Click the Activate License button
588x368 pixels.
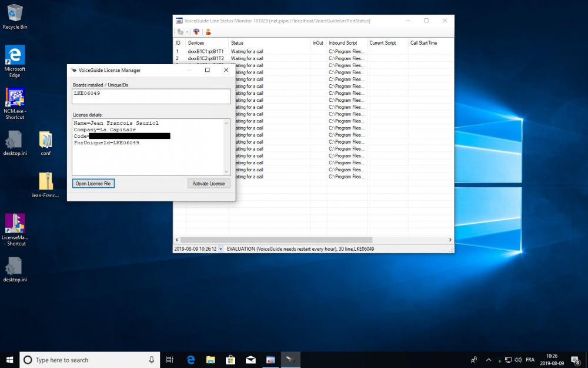coord(209,183)
